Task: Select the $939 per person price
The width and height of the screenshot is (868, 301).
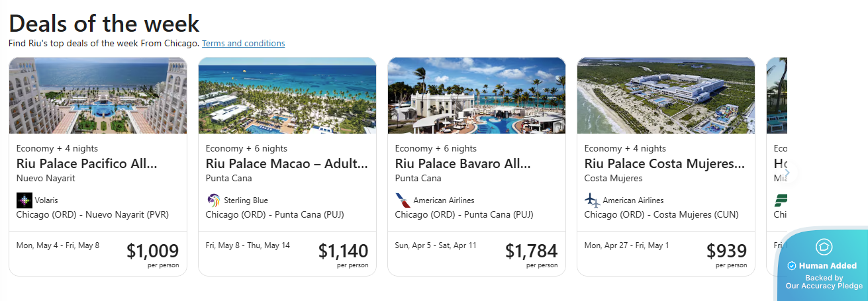Action: [726, 251]
